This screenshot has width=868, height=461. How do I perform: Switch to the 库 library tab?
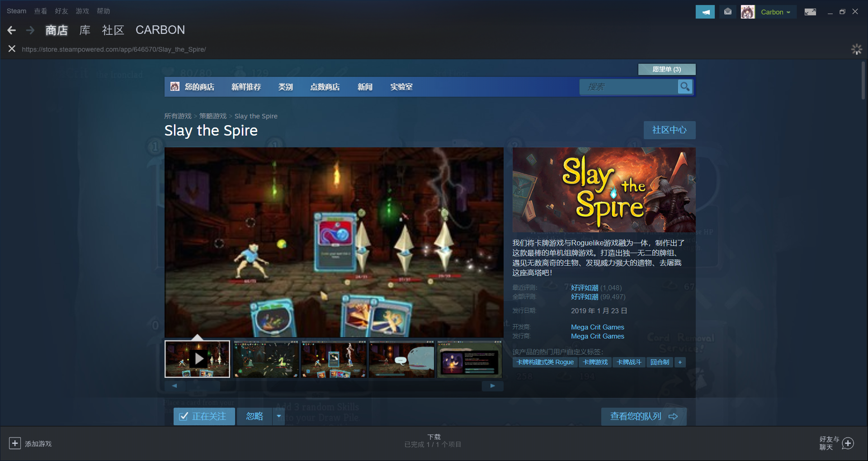pyautogui.click(x=85, y=30)
